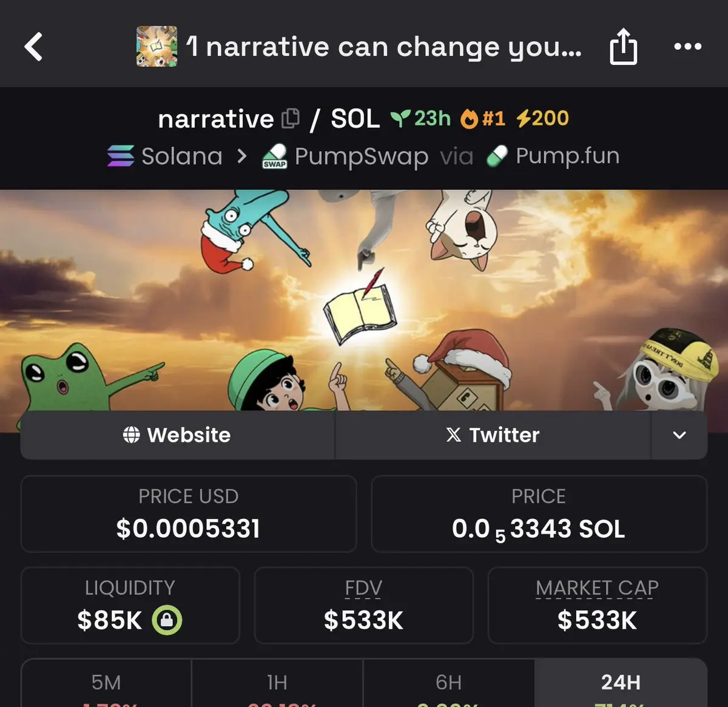728x707 pixels.
Task: Open the three-dot more menu
Action: click(x=688, y=47)
